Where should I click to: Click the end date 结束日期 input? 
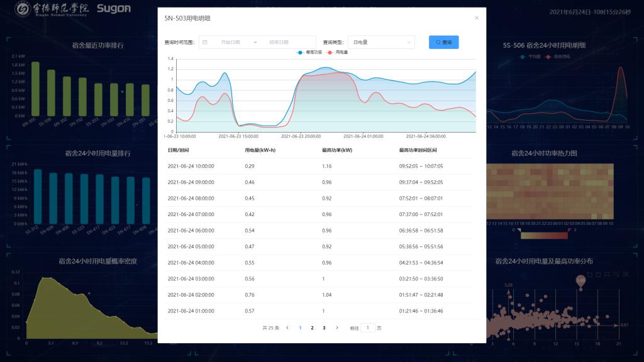click(x=279, y=42)
